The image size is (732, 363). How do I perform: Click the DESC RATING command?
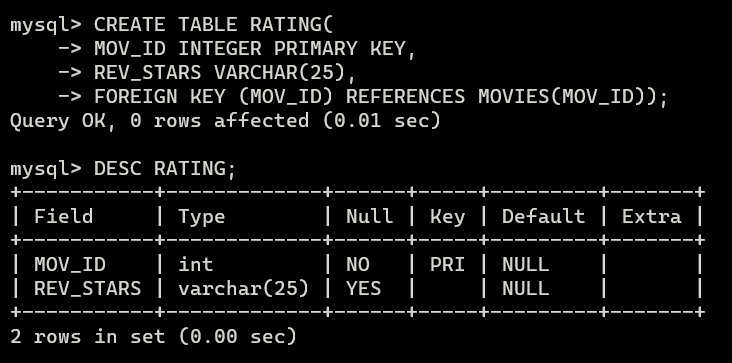click(165, 168)
